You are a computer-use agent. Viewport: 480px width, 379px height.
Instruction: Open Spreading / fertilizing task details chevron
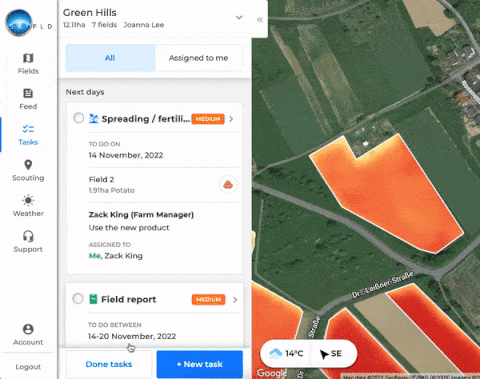coord(231,119)
